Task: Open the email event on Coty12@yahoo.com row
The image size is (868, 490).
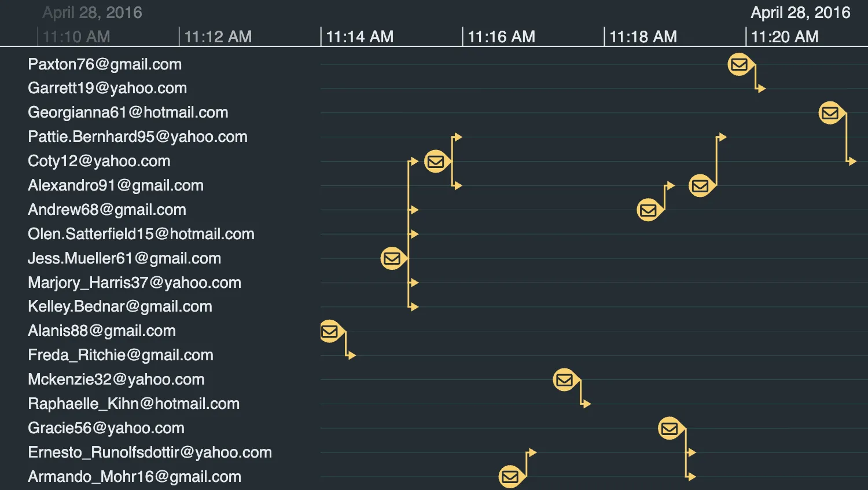Action: coord(436,162)
